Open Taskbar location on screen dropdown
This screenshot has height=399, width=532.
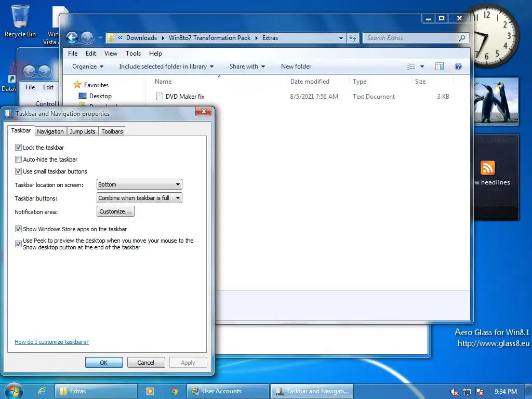pos(139,184)
